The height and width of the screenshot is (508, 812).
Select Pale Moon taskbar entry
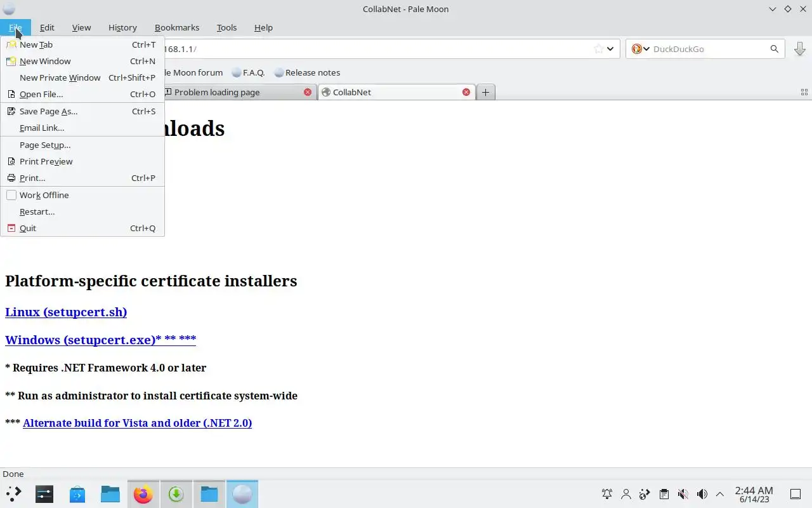click(x=242, y=494)
